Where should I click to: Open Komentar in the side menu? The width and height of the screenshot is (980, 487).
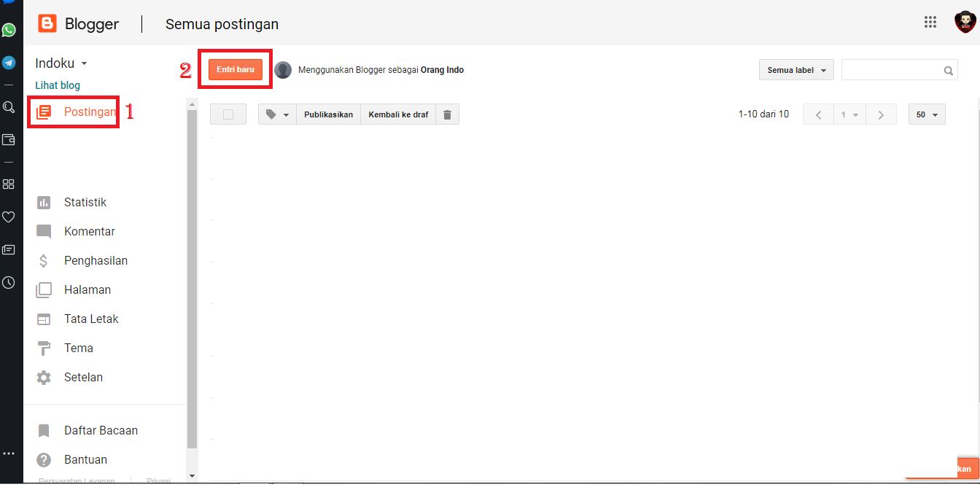tap(76, 231)
